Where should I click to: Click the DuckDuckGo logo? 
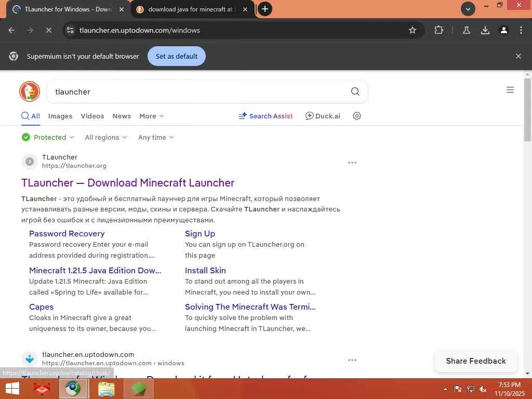[x=30, y=91]
